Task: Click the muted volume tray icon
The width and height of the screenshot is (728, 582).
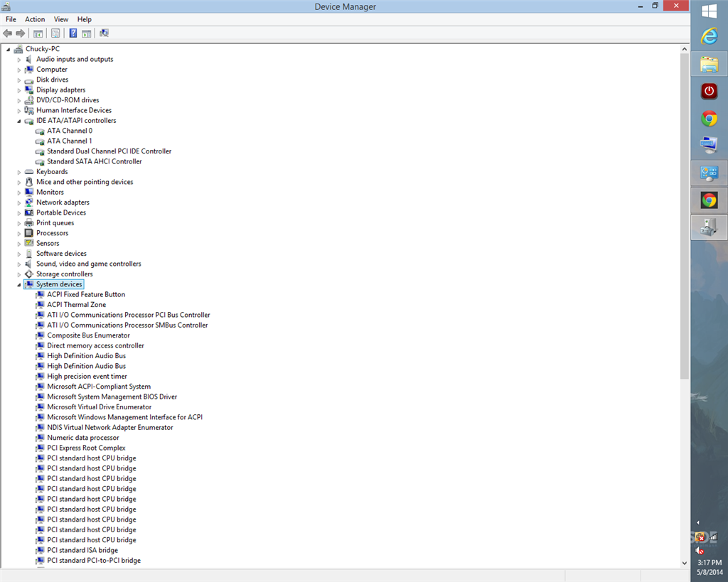Action: 700,551
